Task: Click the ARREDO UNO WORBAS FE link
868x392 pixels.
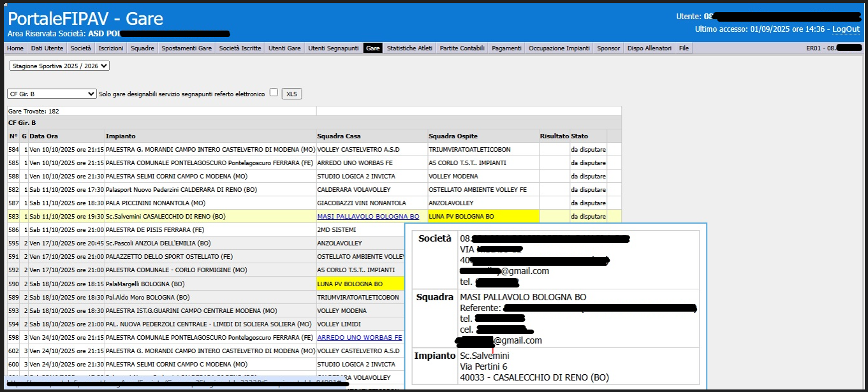Action: point(360,337)
